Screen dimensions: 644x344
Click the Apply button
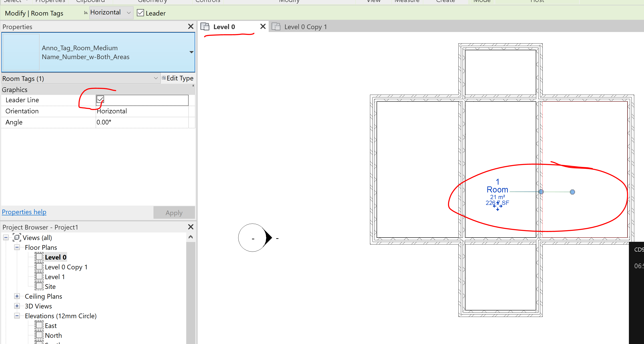click(174, 212)
